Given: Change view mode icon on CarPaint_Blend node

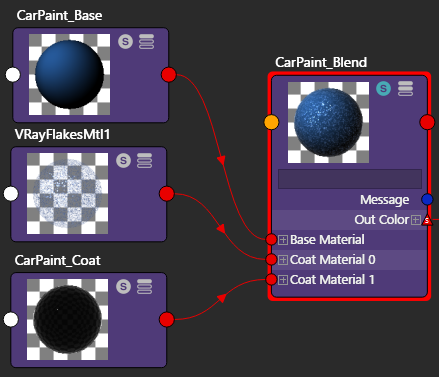Looking at the screenshot, I should (x=405, y=89).
